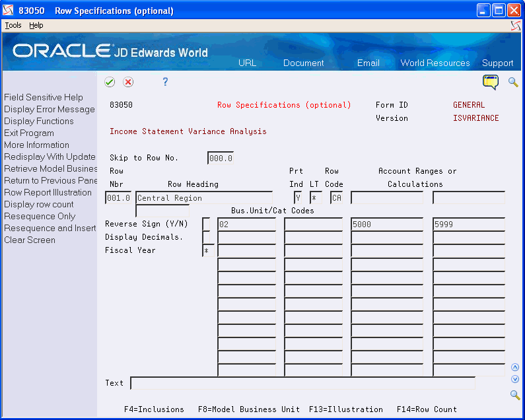Open the Support link

click(497, 63)
